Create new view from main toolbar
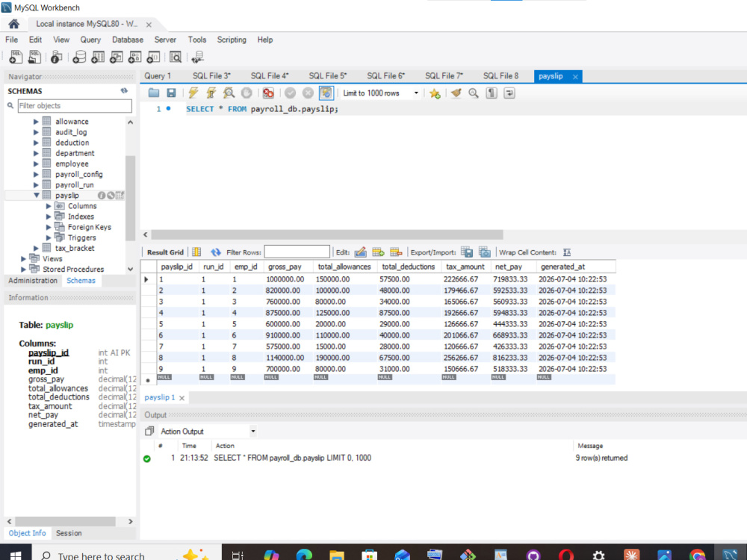The image size is (747, 560). click(117, 57)
